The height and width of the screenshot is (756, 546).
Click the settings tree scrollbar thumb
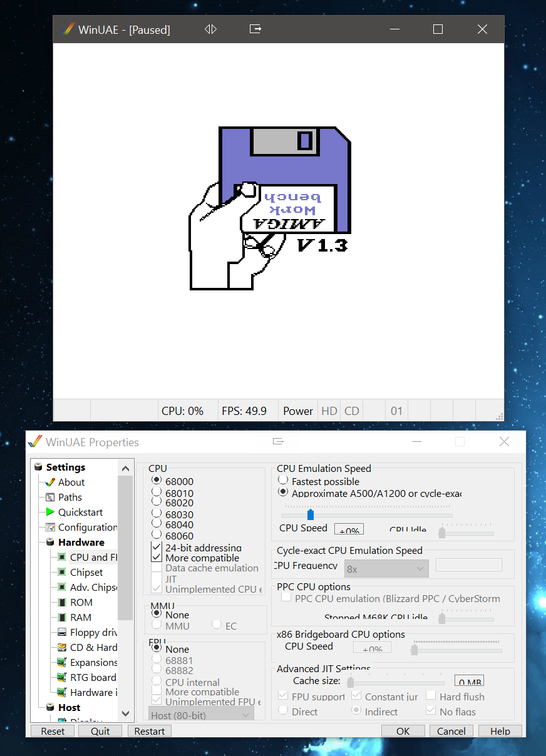125,548
